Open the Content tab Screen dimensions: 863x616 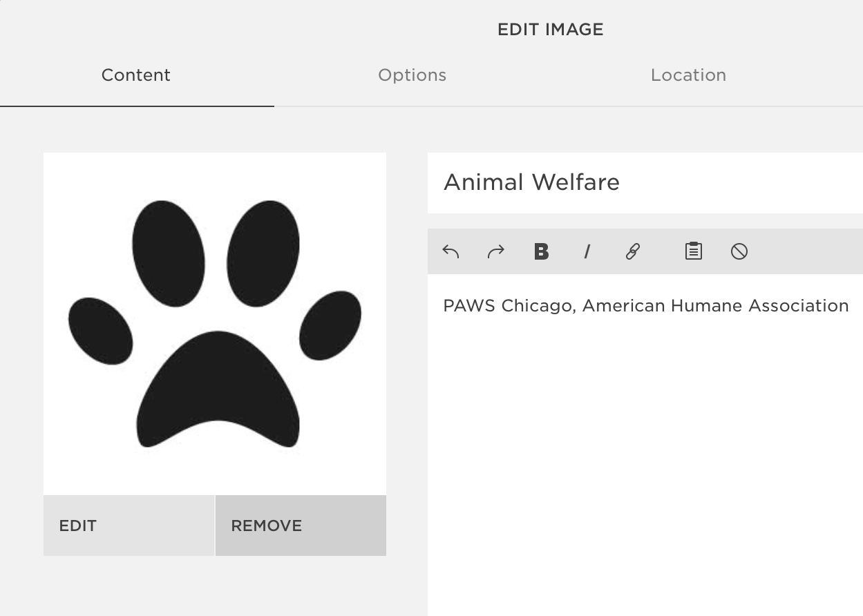(x=136, y=75)
